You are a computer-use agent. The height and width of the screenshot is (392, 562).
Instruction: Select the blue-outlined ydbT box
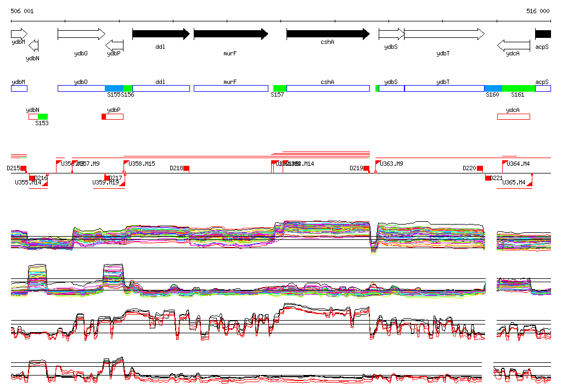pos(445,88)
